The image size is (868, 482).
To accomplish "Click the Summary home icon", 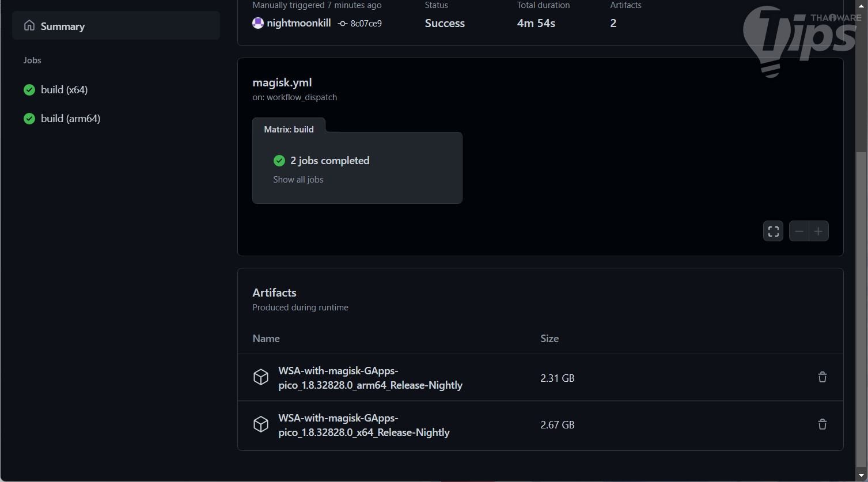I will pyautogui.click(x=29, y=26).
